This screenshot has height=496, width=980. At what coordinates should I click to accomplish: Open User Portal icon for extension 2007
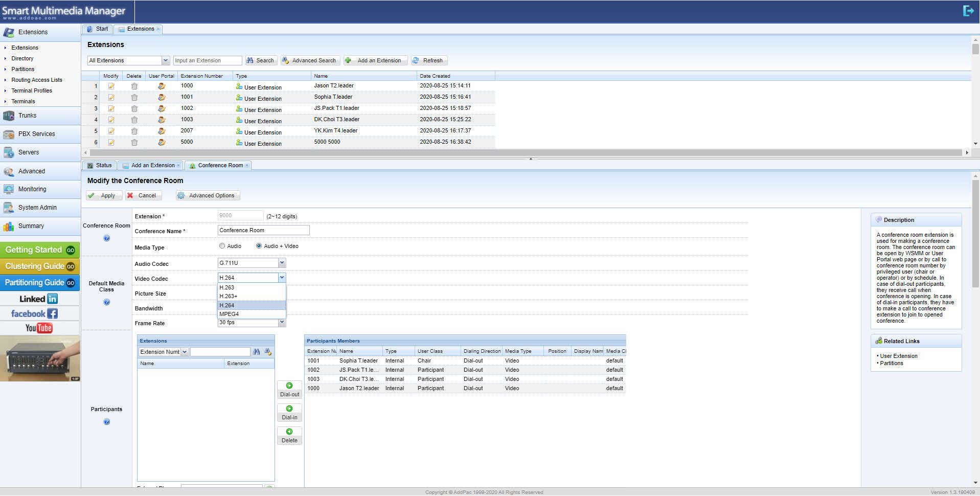point(162,131)
